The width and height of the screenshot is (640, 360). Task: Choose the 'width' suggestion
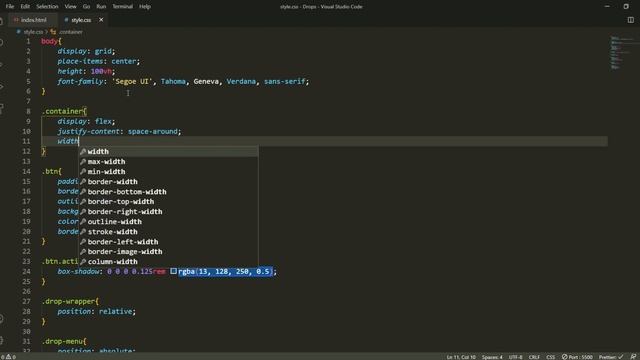tap(168, 151)
